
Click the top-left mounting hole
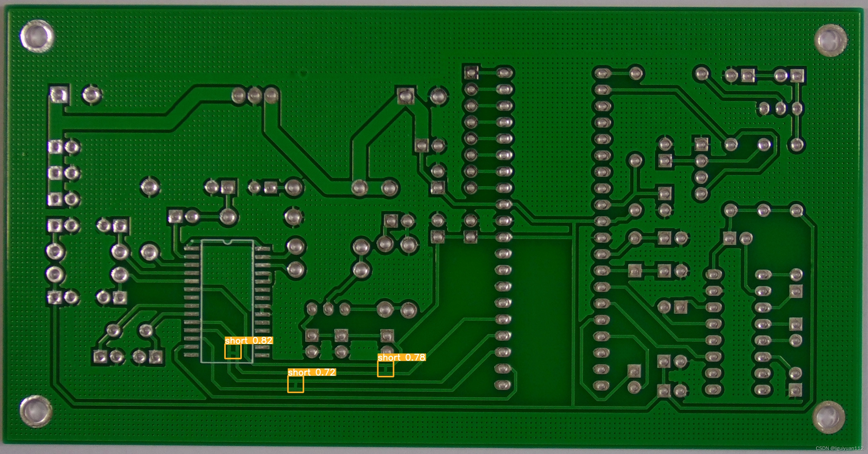[x=36, y=36]
